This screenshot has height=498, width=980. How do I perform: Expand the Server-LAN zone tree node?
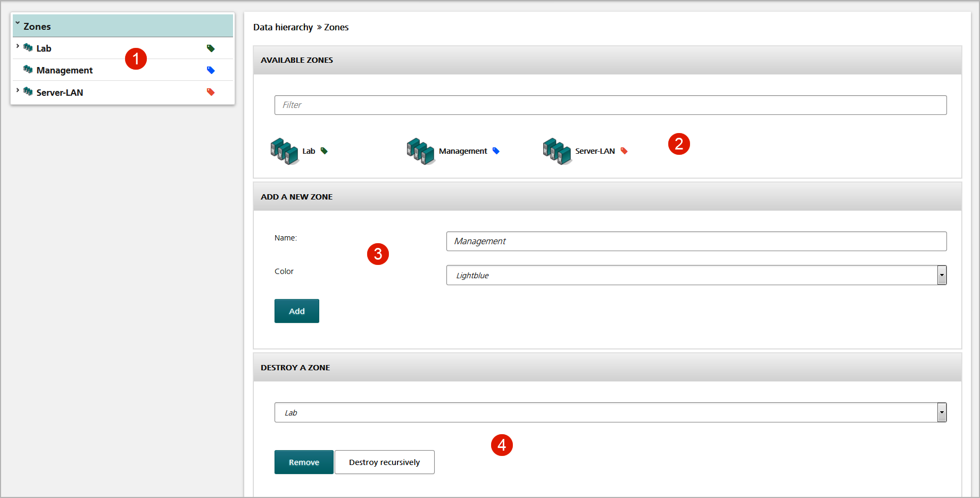pos(18,90)
